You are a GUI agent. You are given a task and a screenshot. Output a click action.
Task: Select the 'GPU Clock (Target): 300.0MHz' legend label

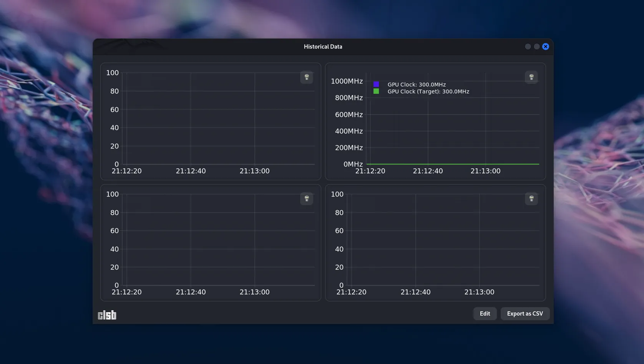point(428,91)
